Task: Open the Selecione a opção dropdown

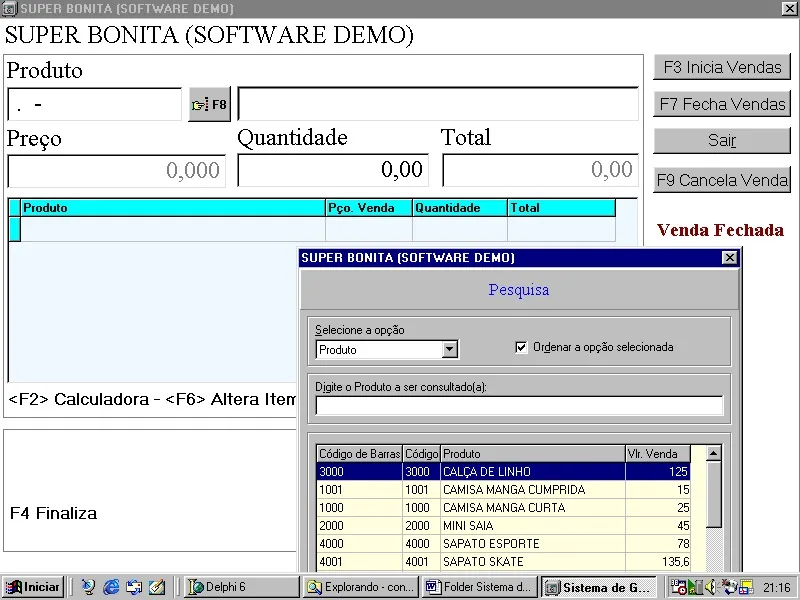Action: 449,350
